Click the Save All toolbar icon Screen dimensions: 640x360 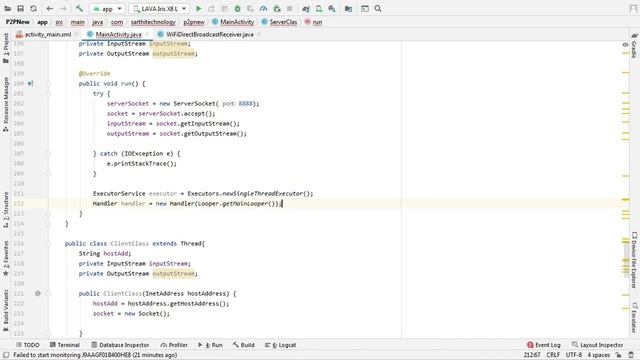click(20, 9)
